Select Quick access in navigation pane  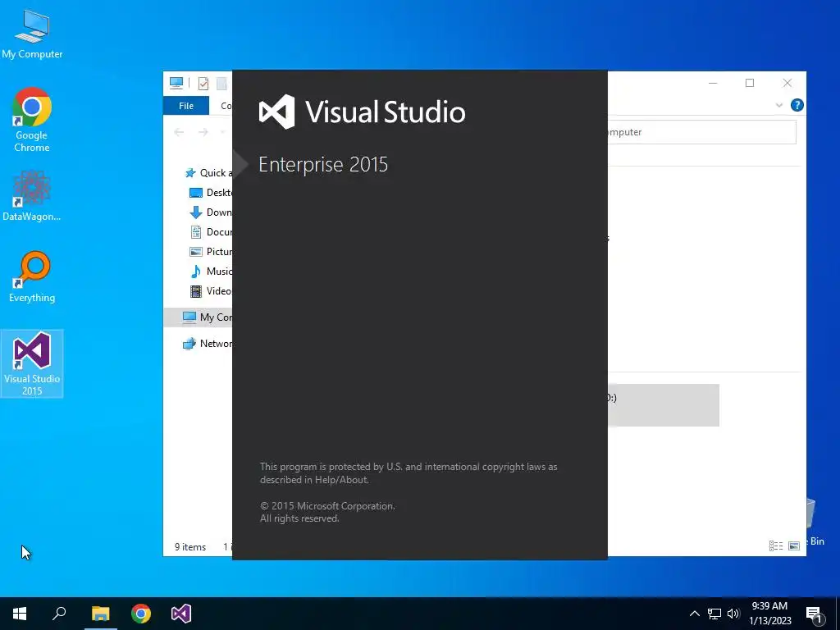(208, 172)
